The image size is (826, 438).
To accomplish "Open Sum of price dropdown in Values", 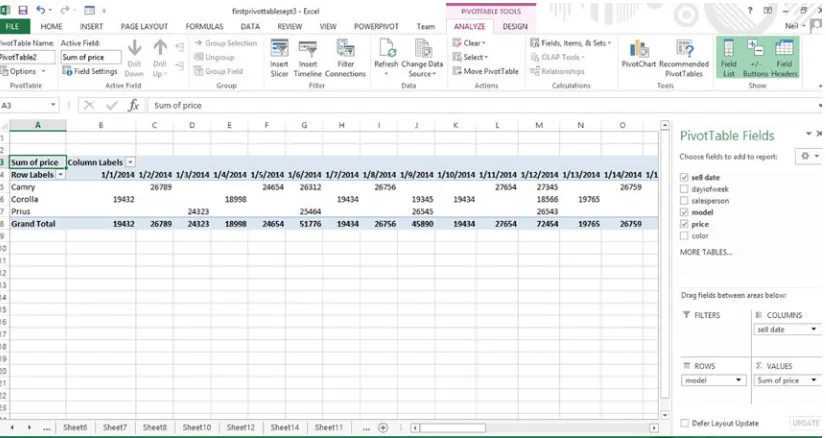I will click(x=814, y=380).
